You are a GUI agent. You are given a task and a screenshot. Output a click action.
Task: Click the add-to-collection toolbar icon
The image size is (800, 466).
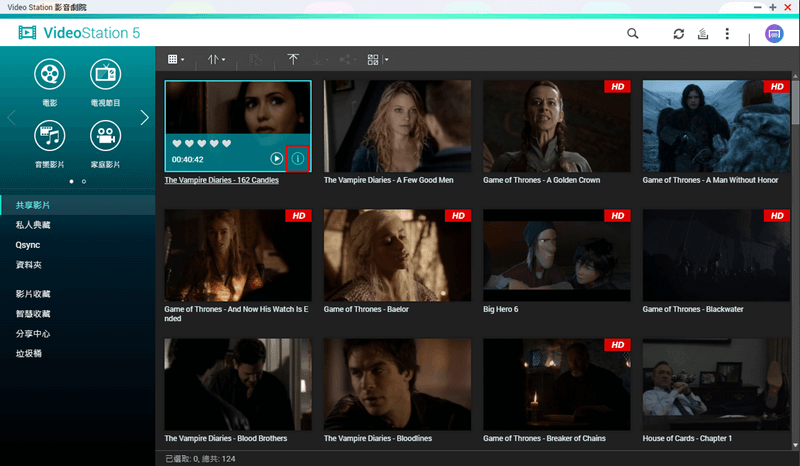click(256, 60)
